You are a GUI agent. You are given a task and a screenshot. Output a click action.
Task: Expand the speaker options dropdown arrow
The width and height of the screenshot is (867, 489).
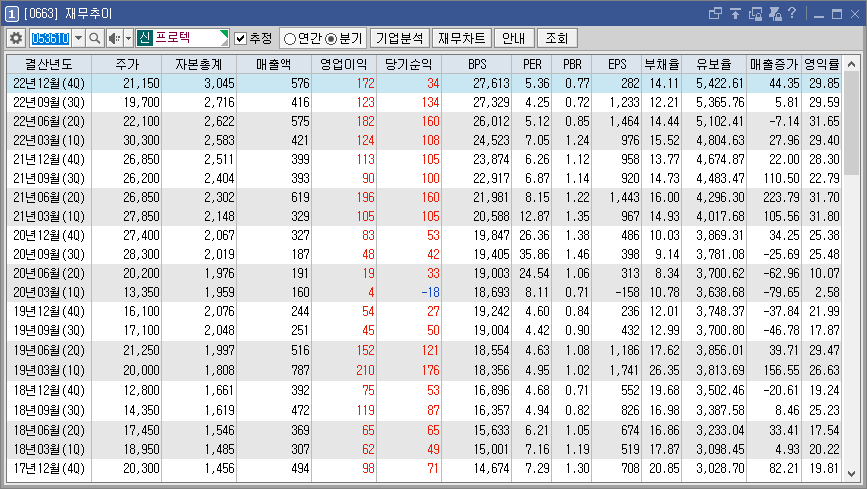point(128,38)
